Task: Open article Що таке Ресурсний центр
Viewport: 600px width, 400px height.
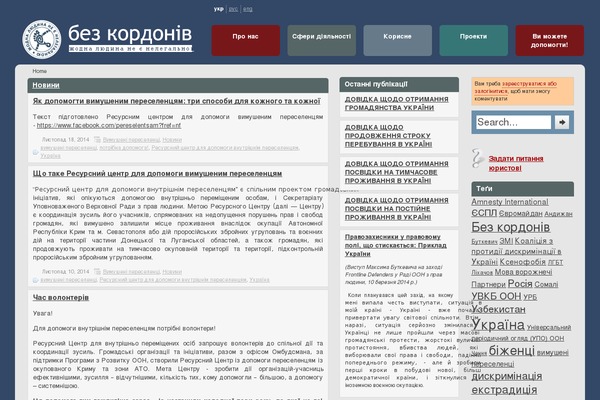Action: 157,173
